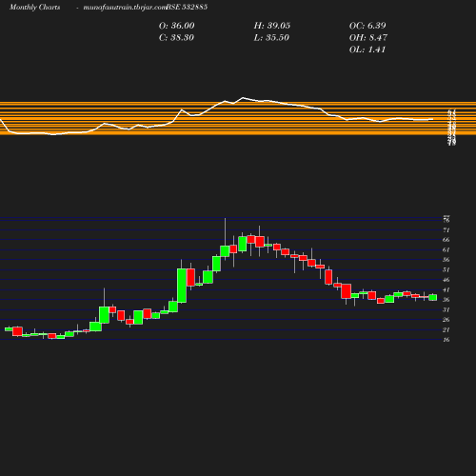Click the 61 price axis label
476x476 pixels.
446,249
